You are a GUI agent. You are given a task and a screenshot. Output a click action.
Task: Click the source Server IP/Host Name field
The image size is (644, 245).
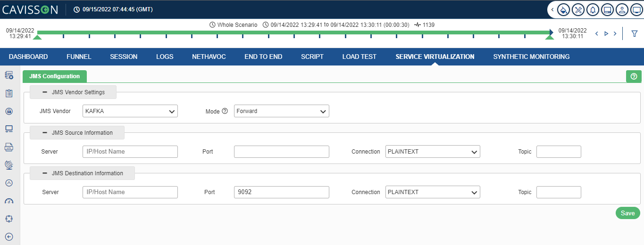130,152
